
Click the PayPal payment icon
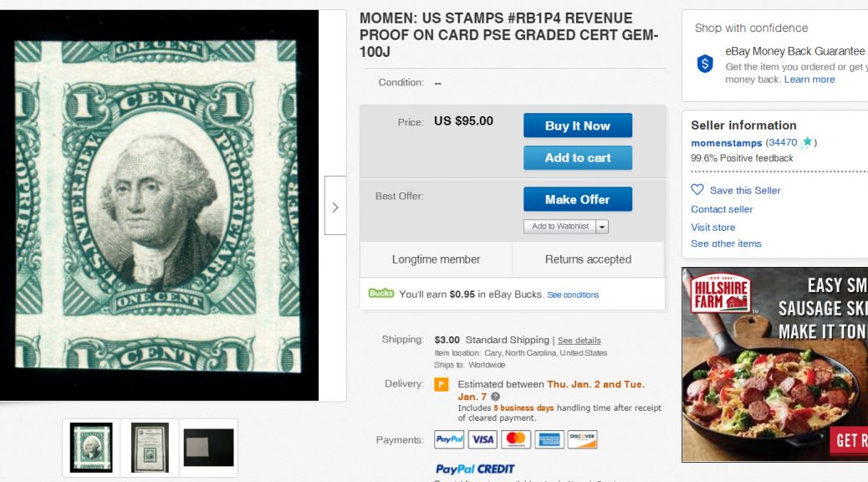pos(449,439)
